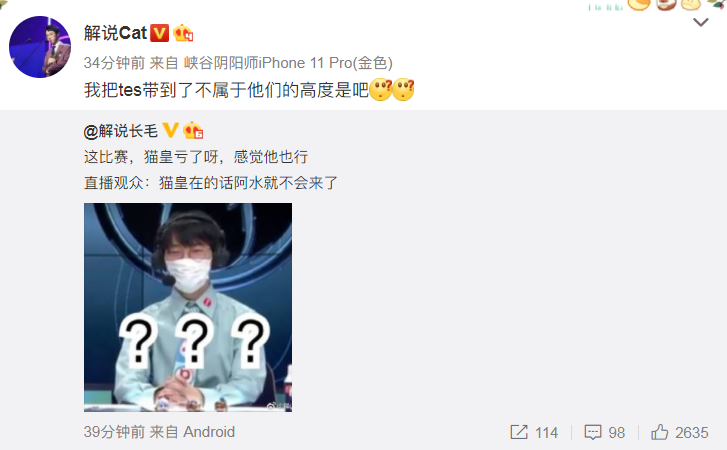Click the decorative stickers in the top corner
The width and height of the screenshot is (727, 450).
(x=656, y=6)
